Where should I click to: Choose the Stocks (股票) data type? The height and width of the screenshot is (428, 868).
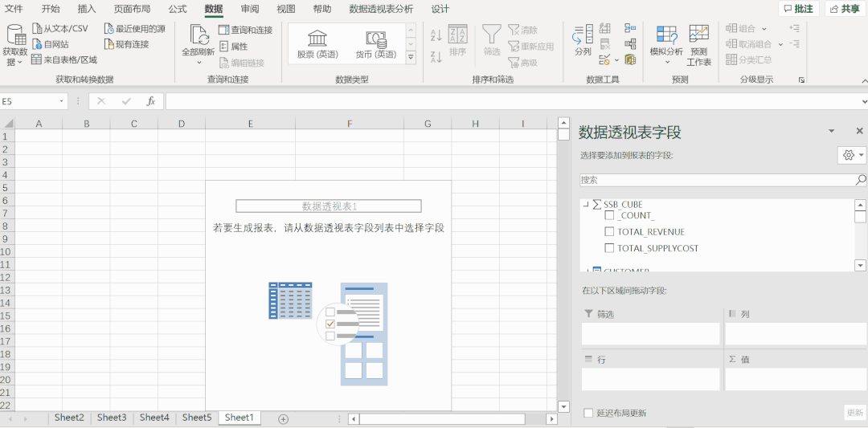(317, 44)
